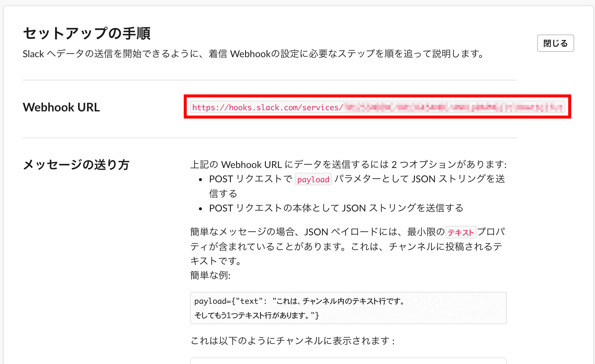Click the 信する continuation line of first bullet
Viewport: 595px width, 364px height.
pyautogui.click(x=223, y=194)
